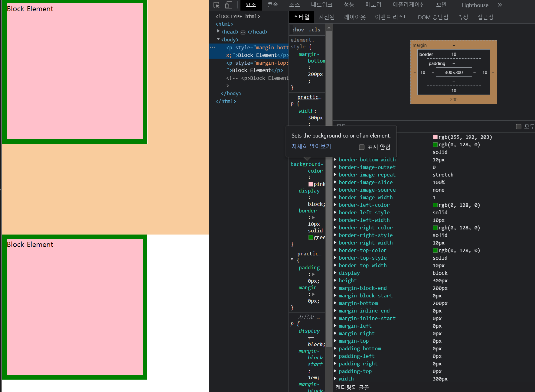Click the 렌더링된 글꼴 section header
535x392 pixels.
click(352, 387)
